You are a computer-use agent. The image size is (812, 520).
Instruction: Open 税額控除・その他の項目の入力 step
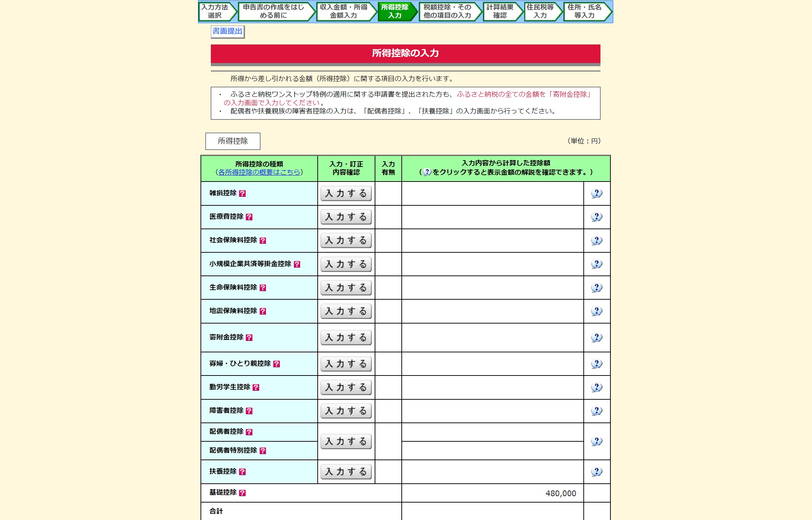point(450,11)
